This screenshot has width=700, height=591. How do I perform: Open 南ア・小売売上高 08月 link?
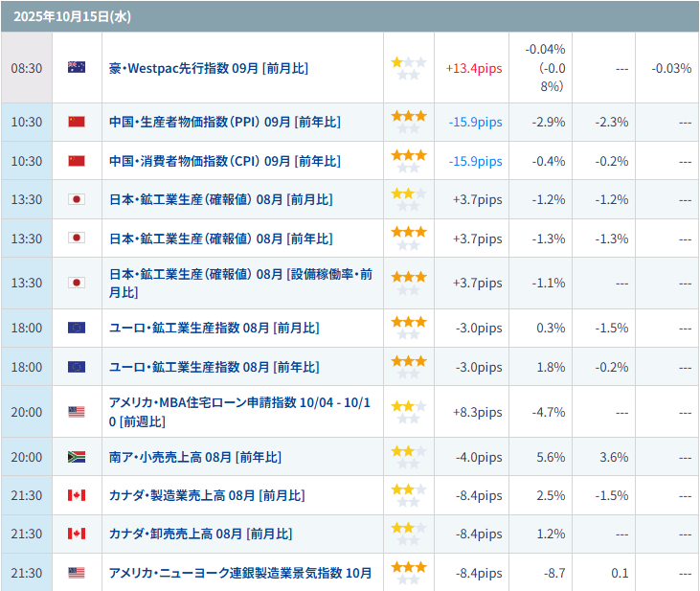coord(195,457)
